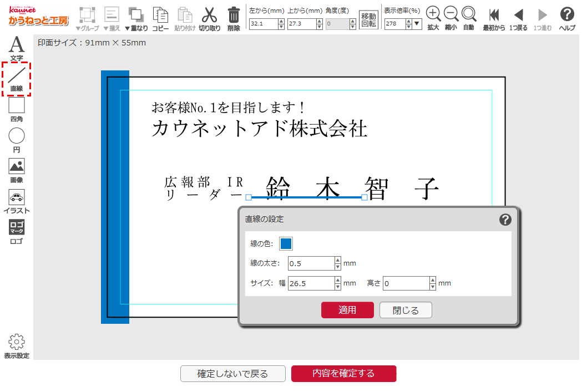The height and width of the screenshot is (392, 582).
Task: Select the text お客様No.1を目指します！
Action: (x=228, y=108)
